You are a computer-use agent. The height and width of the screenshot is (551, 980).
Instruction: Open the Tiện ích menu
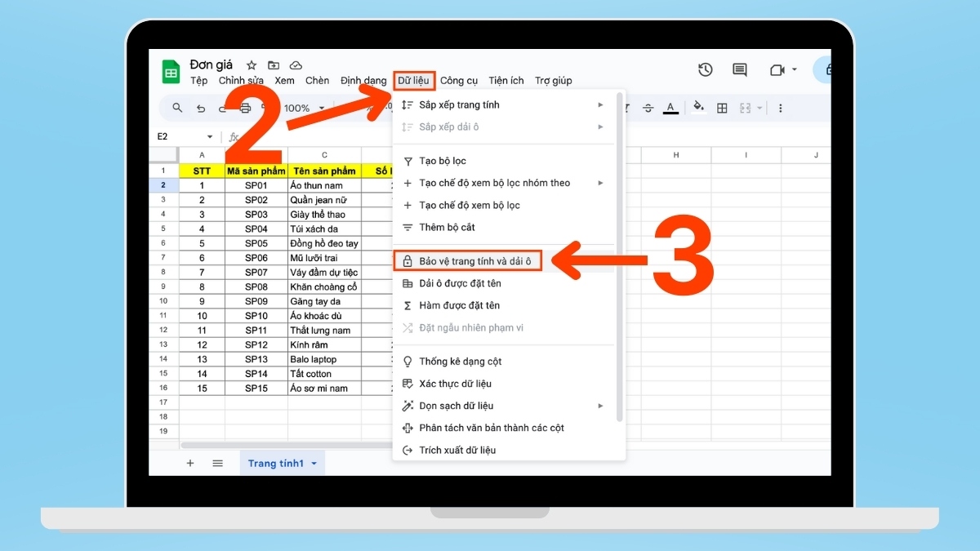point(506,81)
